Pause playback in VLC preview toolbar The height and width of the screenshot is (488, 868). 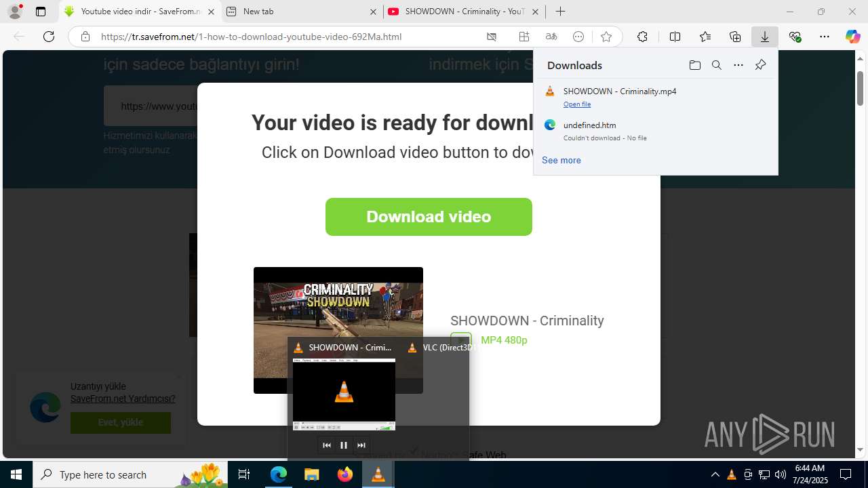pyautogui.click(x=344, y=445)
